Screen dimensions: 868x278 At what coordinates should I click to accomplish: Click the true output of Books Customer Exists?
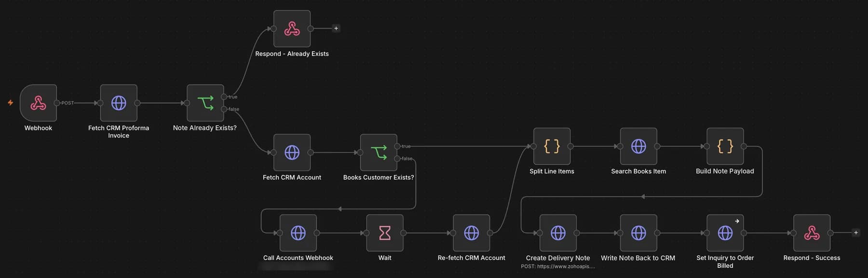397,146
